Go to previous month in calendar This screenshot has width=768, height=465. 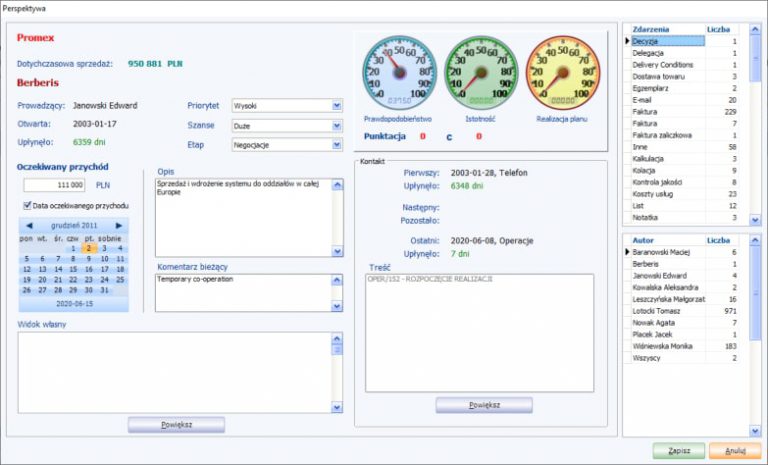coord(29,226)
